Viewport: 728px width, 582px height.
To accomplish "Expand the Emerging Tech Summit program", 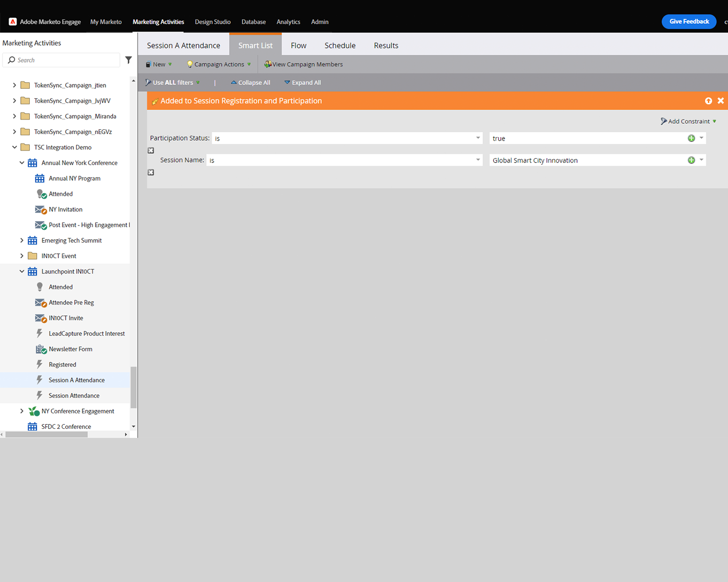I will [x=22, y=241].
